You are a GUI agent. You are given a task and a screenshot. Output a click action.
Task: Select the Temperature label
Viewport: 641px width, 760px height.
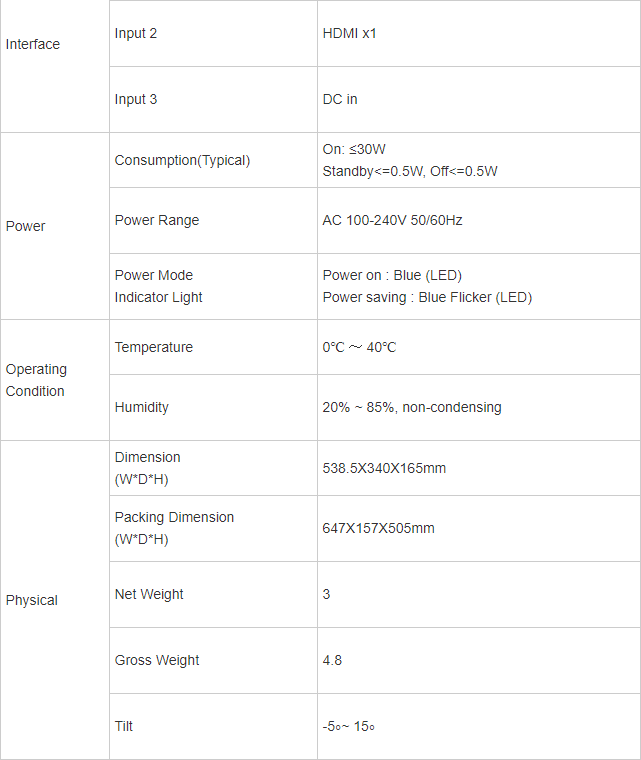coord(154,347)
